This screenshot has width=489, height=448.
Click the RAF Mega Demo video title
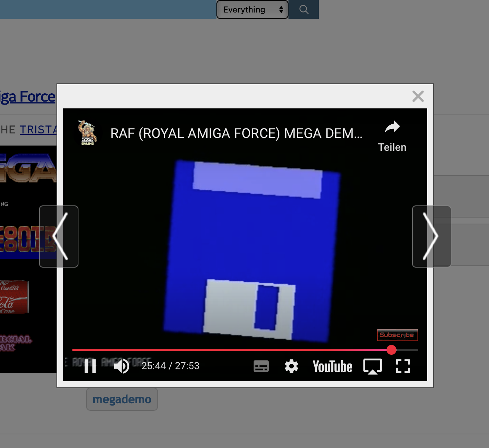click(236, 133)
